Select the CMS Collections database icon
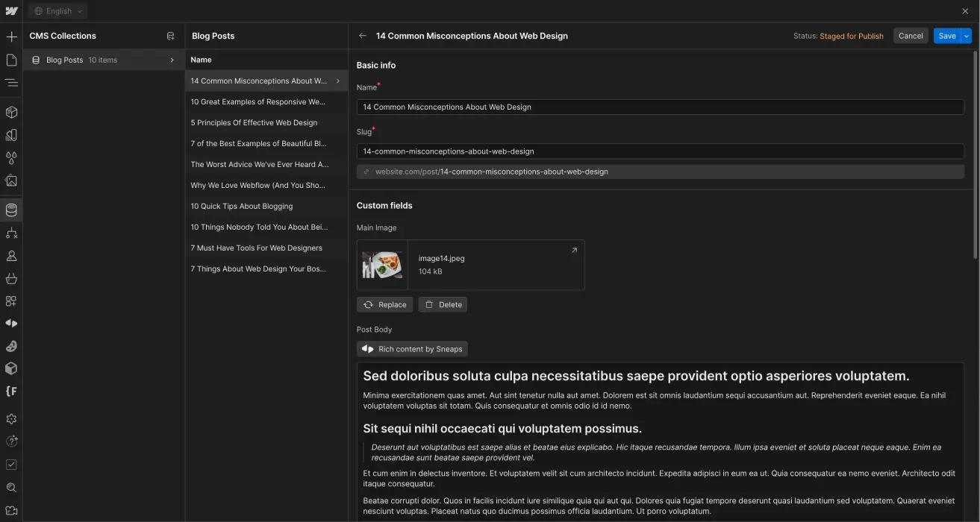 point(11,210)
